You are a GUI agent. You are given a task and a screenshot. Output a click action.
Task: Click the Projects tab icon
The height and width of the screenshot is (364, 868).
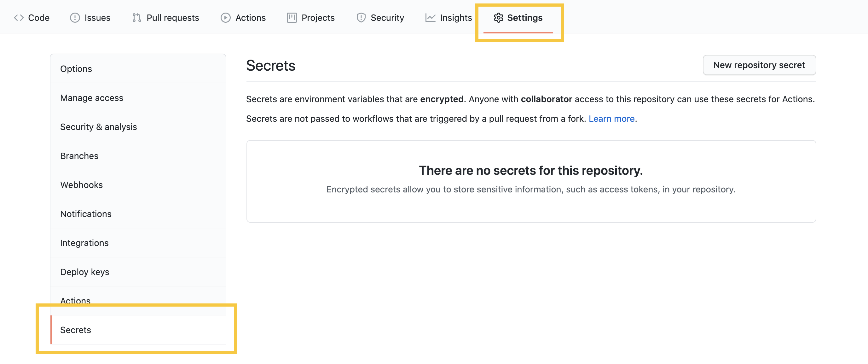pos(292,17)
